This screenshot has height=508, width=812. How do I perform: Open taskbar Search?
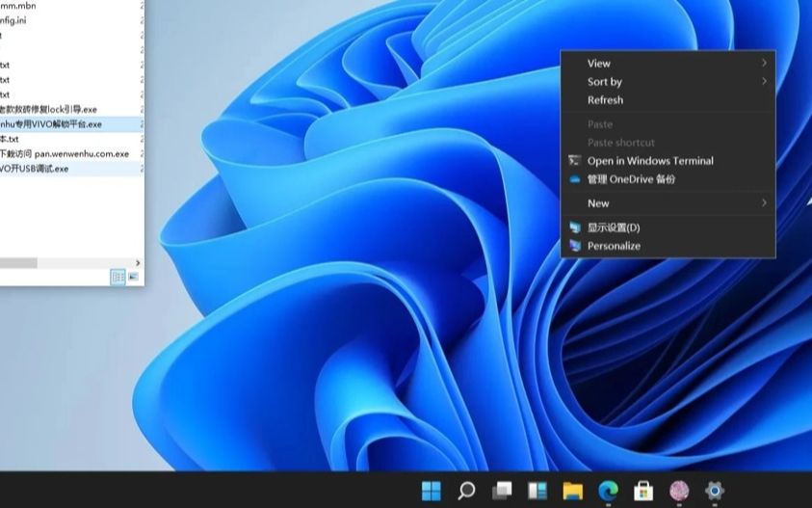466,490
